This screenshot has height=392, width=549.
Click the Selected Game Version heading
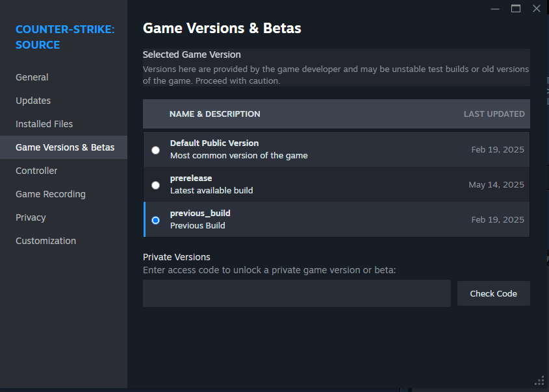[192, 55]
